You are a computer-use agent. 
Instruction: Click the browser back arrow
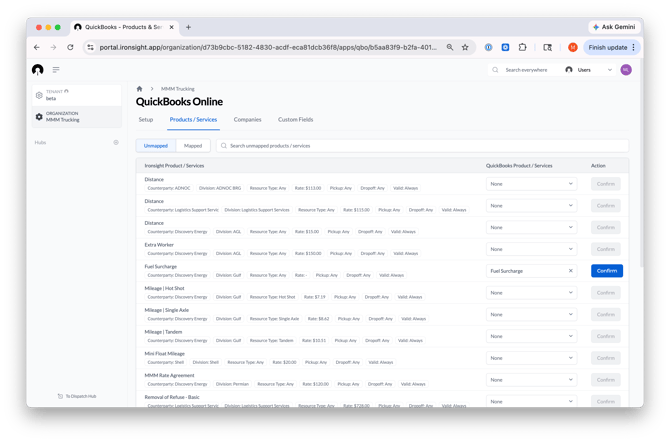tap(37, 47)
